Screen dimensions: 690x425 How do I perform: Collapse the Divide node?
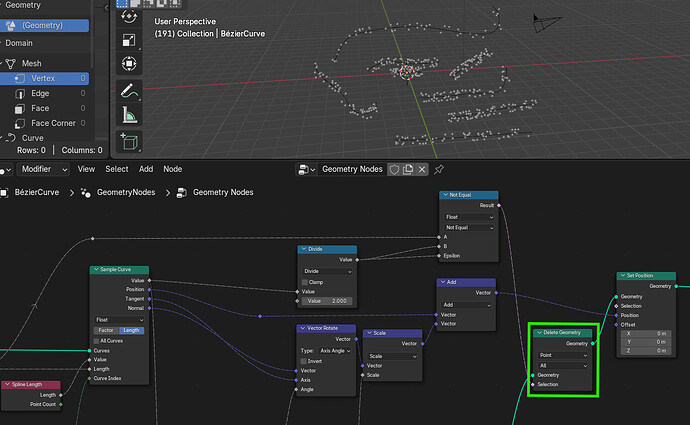pyautogui.click(x=304, y=249)
